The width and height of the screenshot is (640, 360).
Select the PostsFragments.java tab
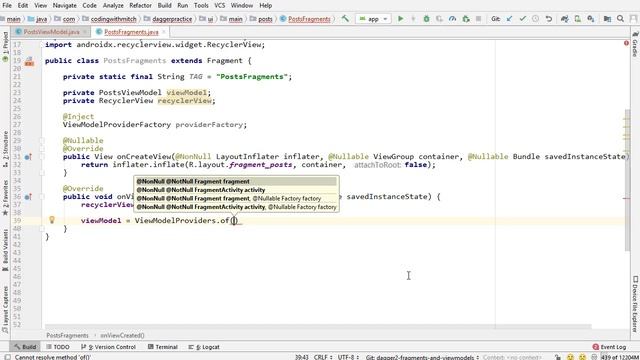pos(131,32)
